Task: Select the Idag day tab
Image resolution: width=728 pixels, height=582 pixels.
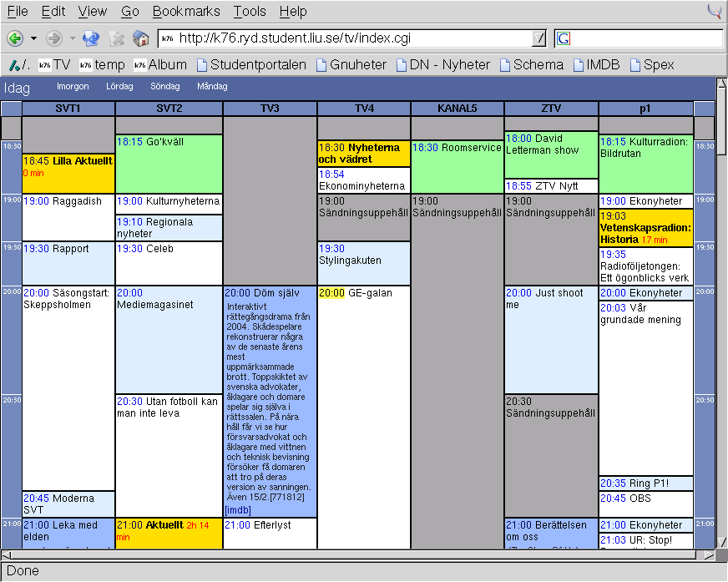Action: click(x=17, y=88)
